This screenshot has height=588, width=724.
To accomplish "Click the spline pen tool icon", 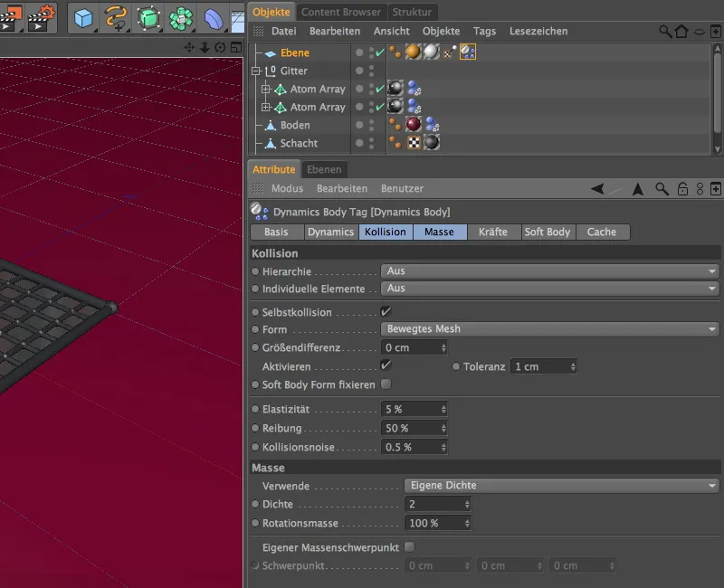I will pos(116,18).
